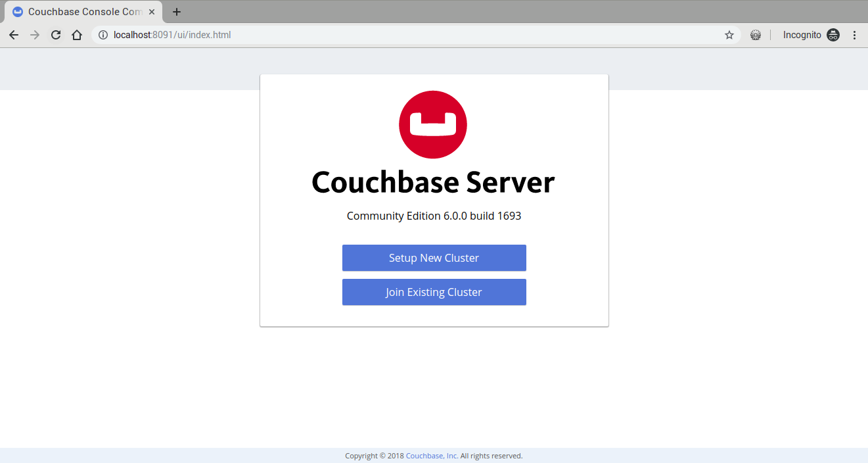This screenshot has width=868, height=463.
Task: Click the red Couchbase logo
Action: click(433, 124)
